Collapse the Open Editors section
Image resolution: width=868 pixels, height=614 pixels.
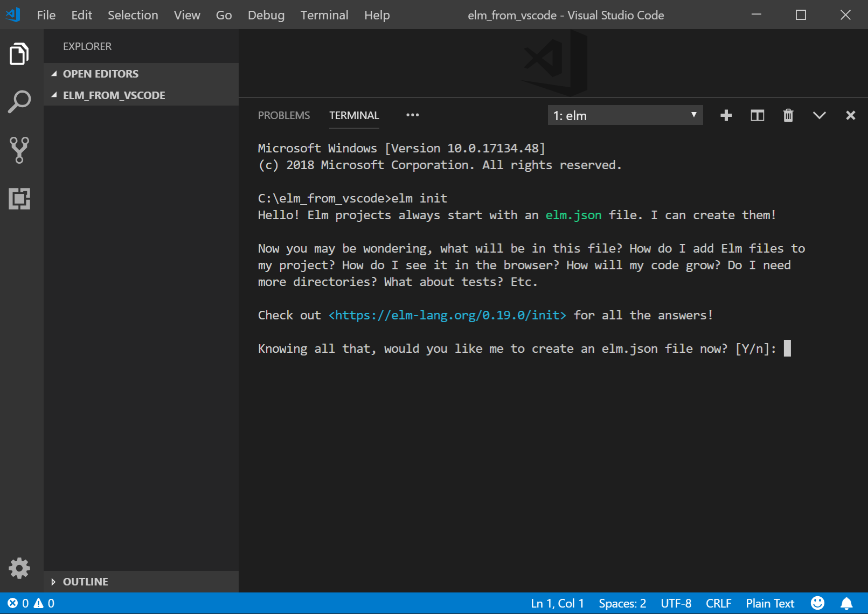click(x=100, y=74)
